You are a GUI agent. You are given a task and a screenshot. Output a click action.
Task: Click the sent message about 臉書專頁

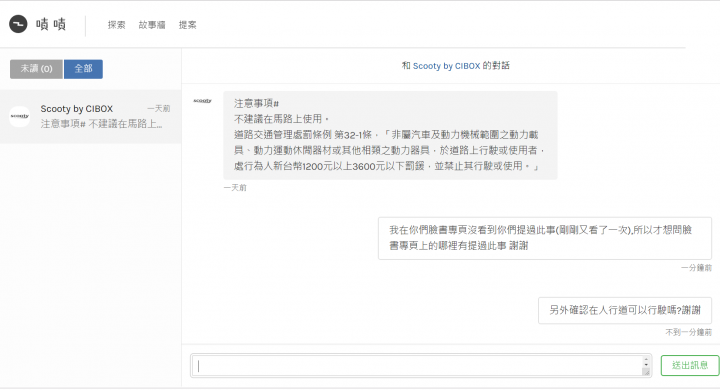click(x=545, y=238)
